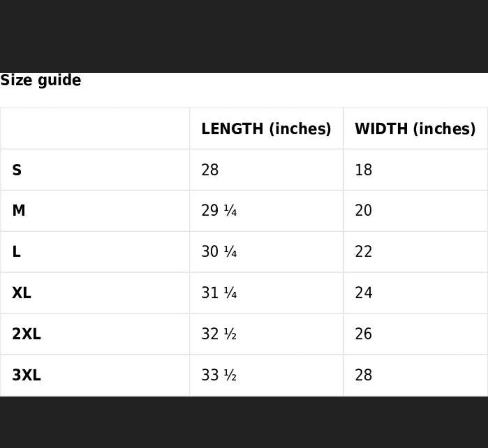Select the M size row label
Image resolution: width=488 pixels, height=448 pixels.
coord(19,210)
